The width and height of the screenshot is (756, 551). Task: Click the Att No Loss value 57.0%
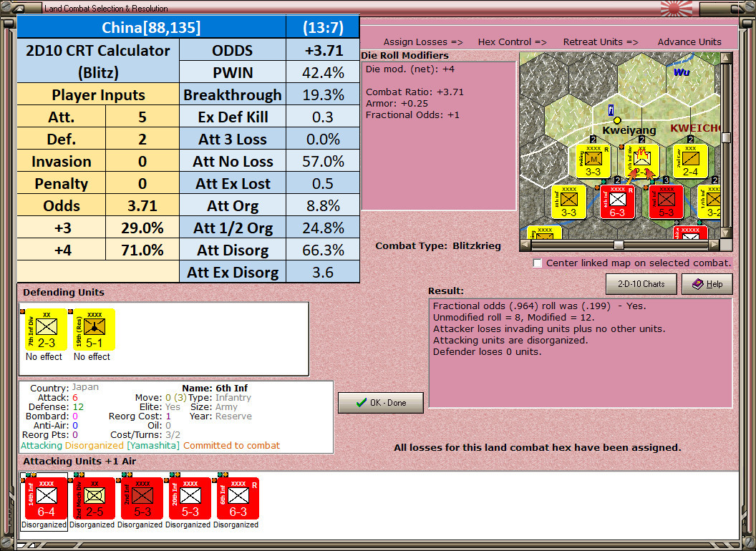pos(323,162)
